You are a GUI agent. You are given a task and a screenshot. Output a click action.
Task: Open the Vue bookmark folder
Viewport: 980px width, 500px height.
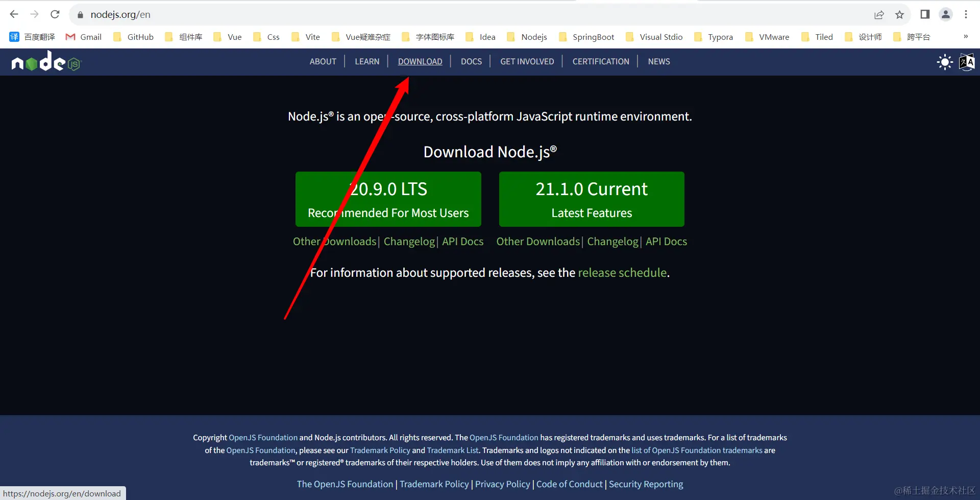tap(228, 37)
